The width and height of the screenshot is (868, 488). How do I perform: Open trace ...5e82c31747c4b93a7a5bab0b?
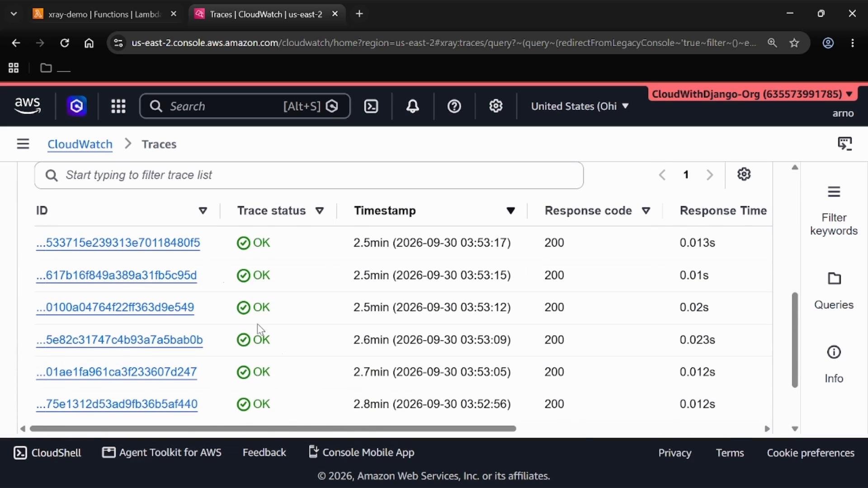(x=119, y=340)
